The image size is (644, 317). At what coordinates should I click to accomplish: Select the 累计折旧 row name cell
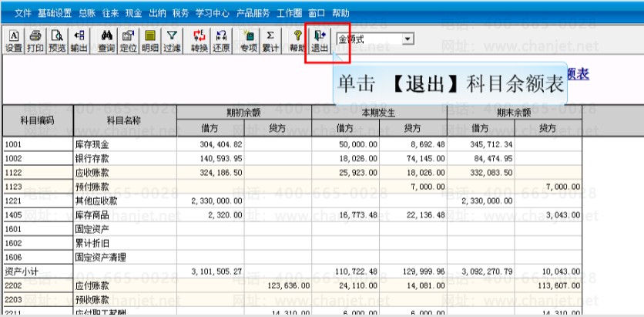click(x=125, y=244)
